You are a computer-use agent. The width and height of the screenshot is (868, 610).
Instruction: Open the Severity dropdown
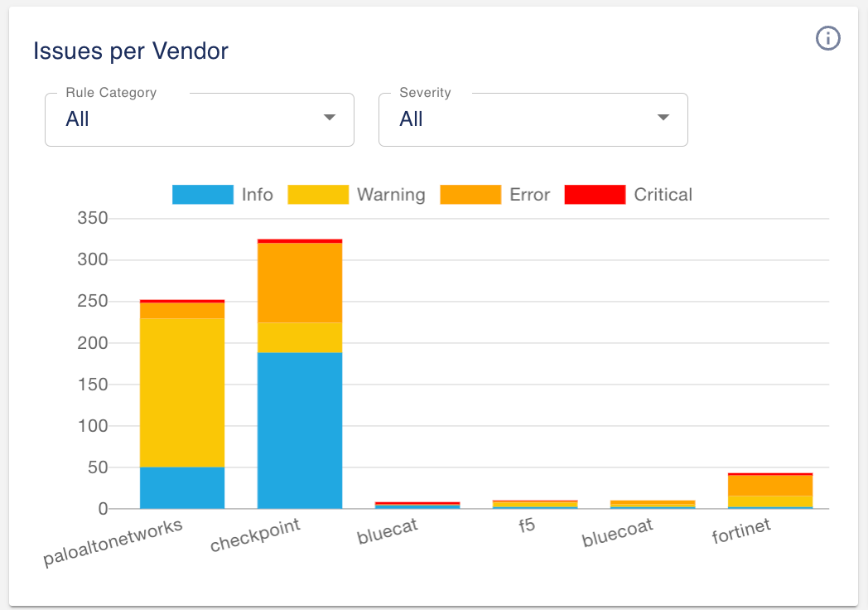533,119
